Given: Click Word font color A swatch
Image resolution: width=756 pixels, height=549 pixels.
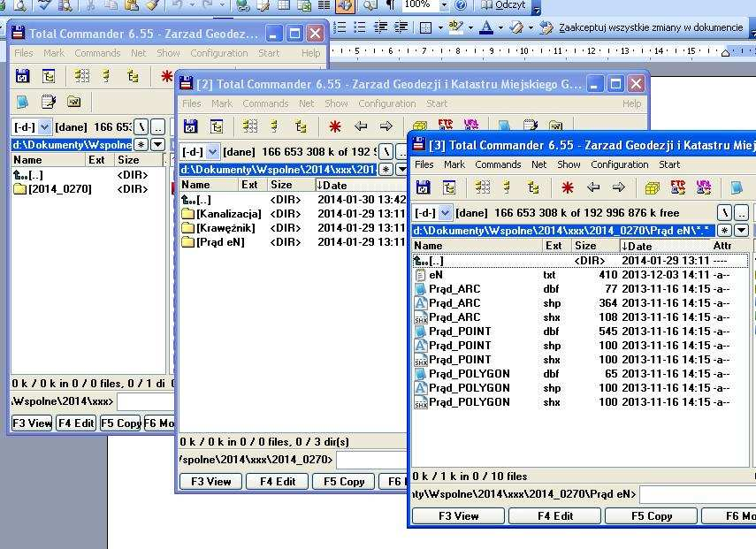Looking at the screenshot, I should pyautogui.click(x=487, y=27).
